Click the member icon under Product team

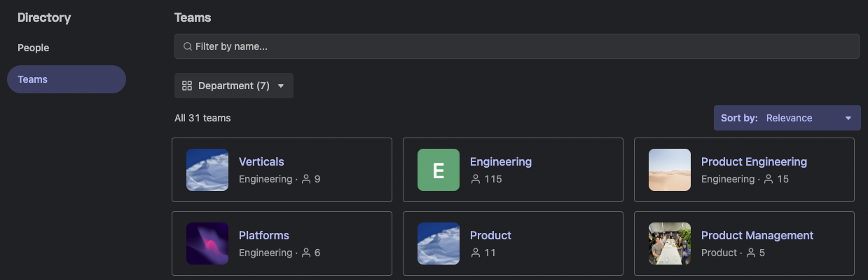476,253
